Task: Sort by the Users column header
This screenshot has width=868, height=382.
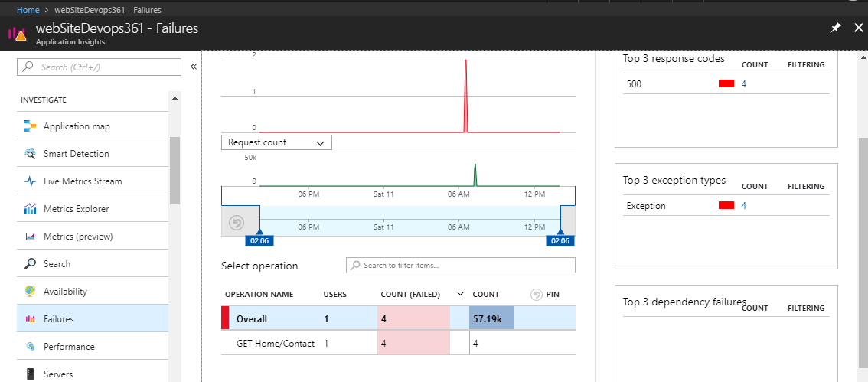Action: click(x=335, y=295)
